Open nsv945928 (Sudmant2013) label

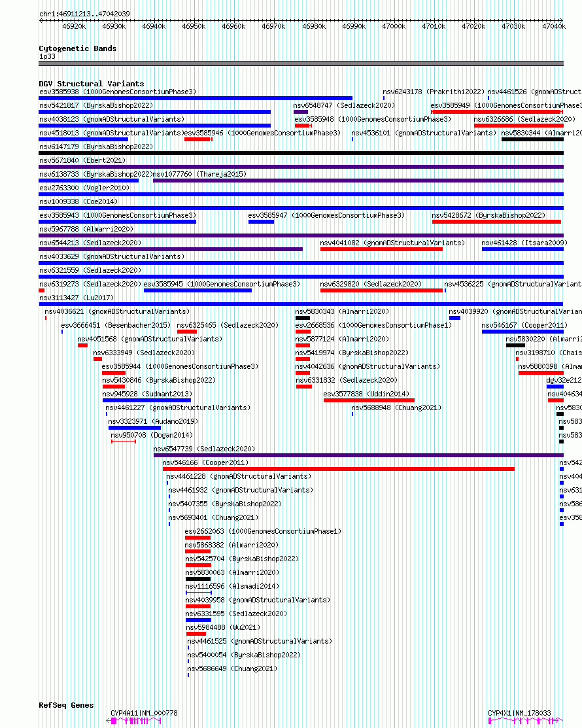tap(147, 394)
